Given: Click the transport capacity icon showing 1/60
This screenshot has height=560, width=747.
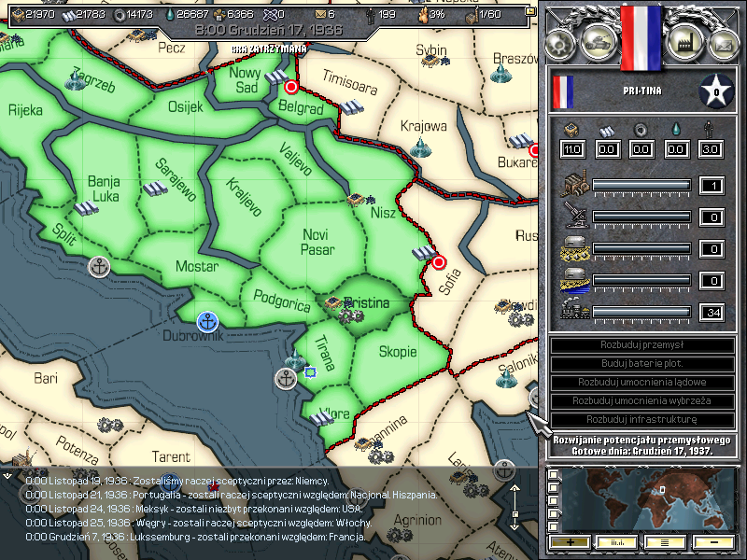Looking at the screenshot, I should 472,15.
